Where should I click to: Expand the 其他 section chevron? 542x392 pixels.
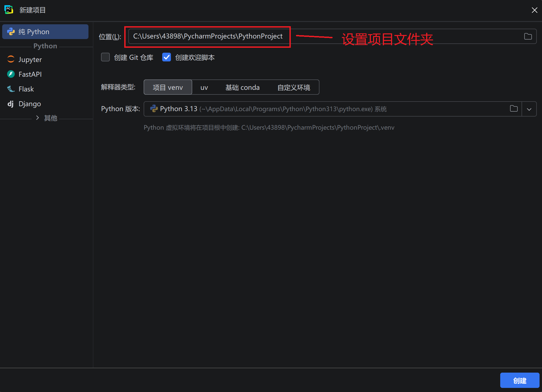point(38,118)
